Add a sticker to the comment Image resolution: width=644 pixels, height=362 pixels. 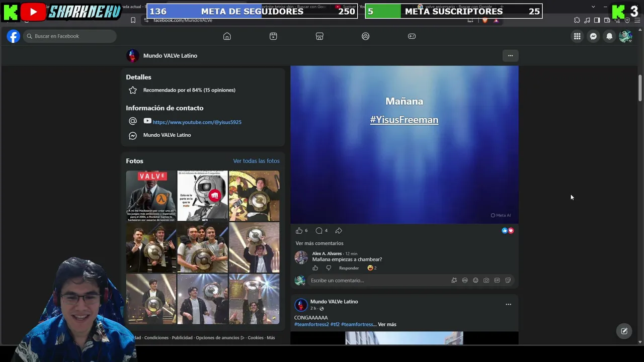tap(508, 281)
